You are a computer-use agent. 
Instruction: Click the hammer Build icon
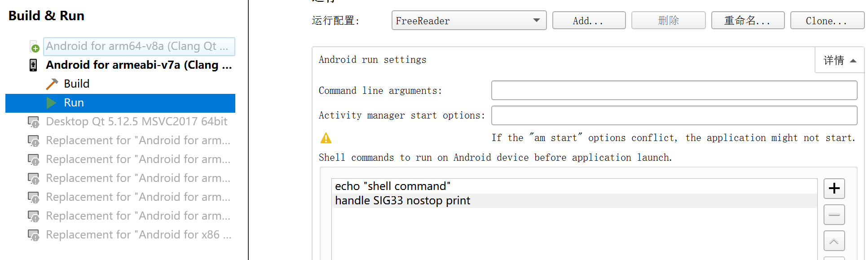click(52, 84)
